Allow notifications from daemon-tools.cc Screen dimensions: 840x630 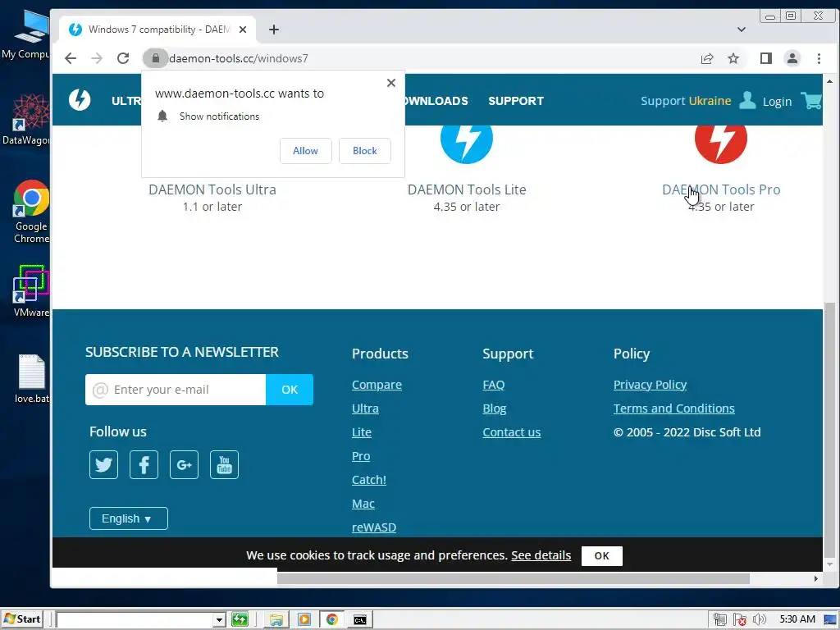pyautogui.click(x=305, y=151)
